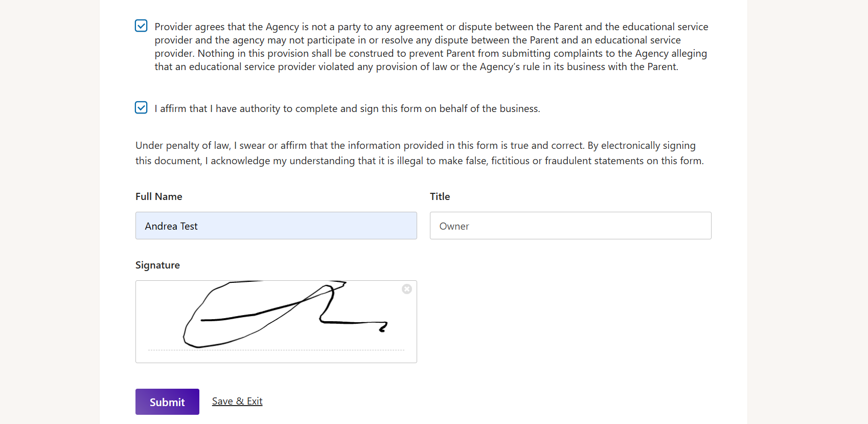The width and height of the screenshot is (868, 424).
Task: Focus the Title field containing Owner
Action: click(x=570, y=226)
